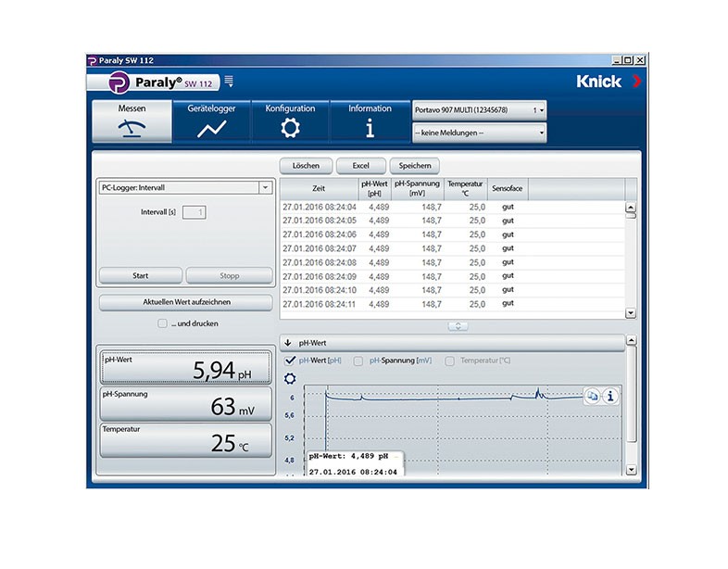Click the chart info icon

(x=610, y=396)
